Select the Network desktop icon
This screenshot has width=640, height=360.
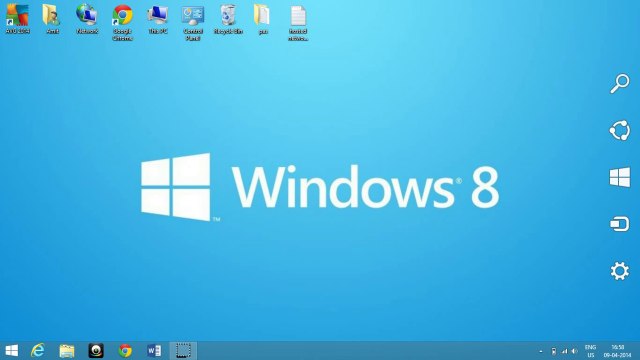coord(87,19)
